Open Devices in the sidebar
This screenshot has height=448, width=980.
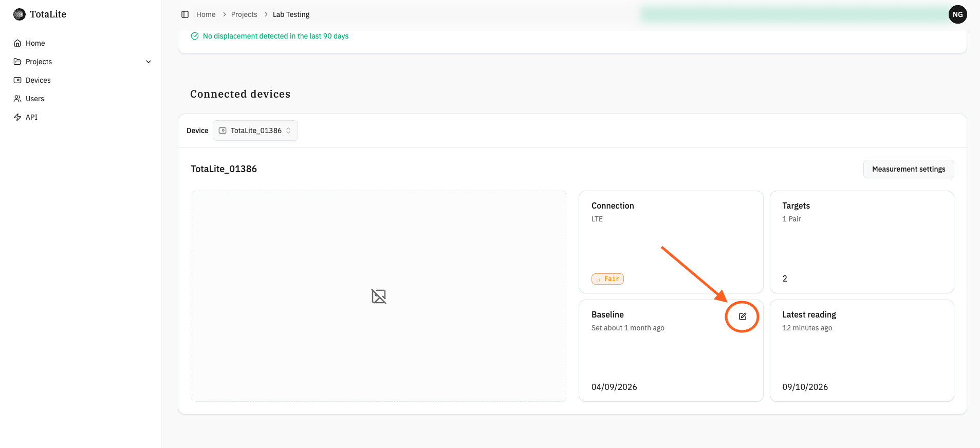tap(38, 80)
